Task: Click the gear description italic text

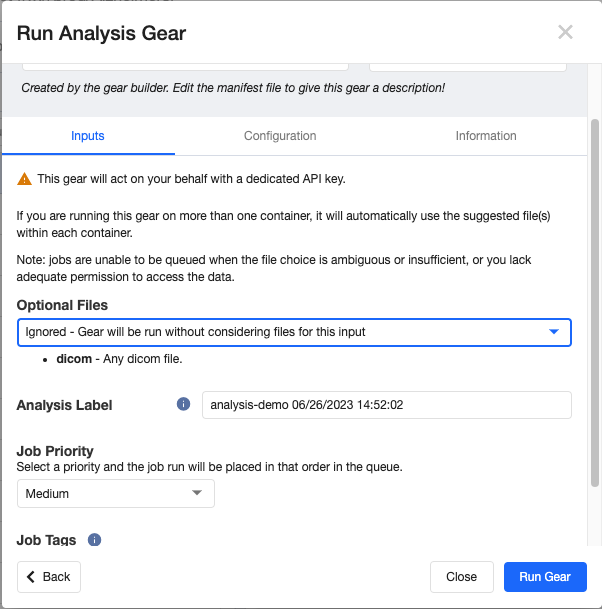Action: (232, 88)
